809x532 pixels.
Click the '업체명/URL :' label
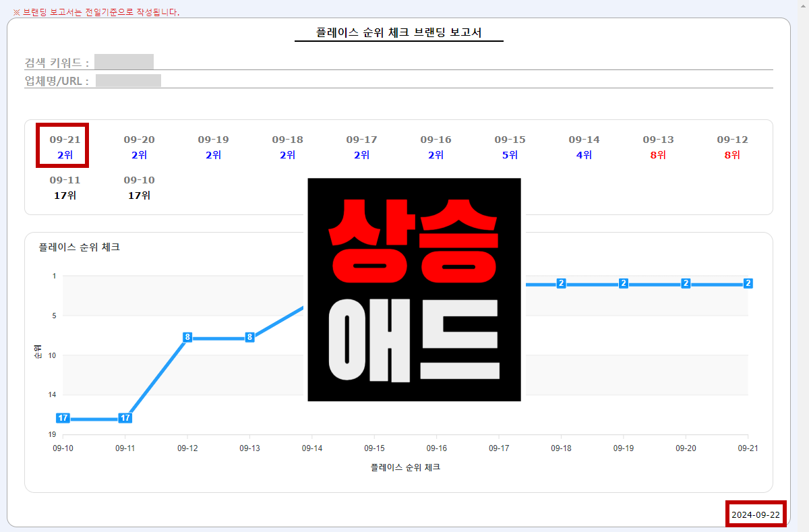[57, 82]
